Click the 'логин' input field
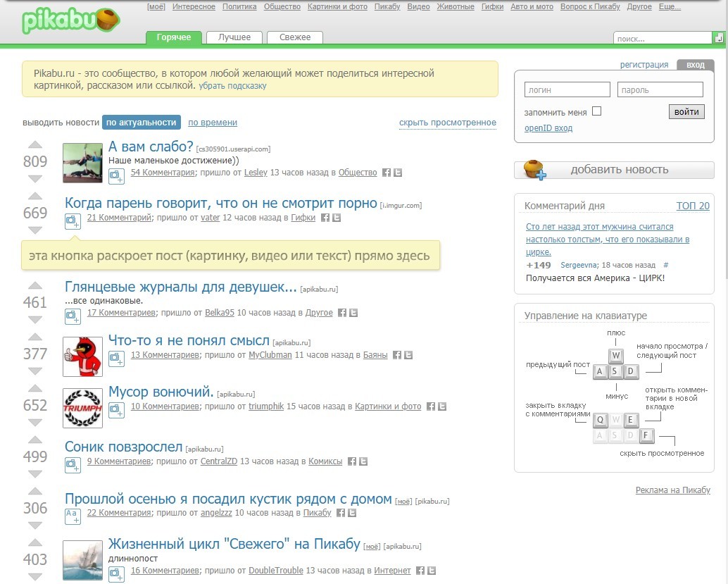This screenshot has height=584, width=728. click(567, 89)
